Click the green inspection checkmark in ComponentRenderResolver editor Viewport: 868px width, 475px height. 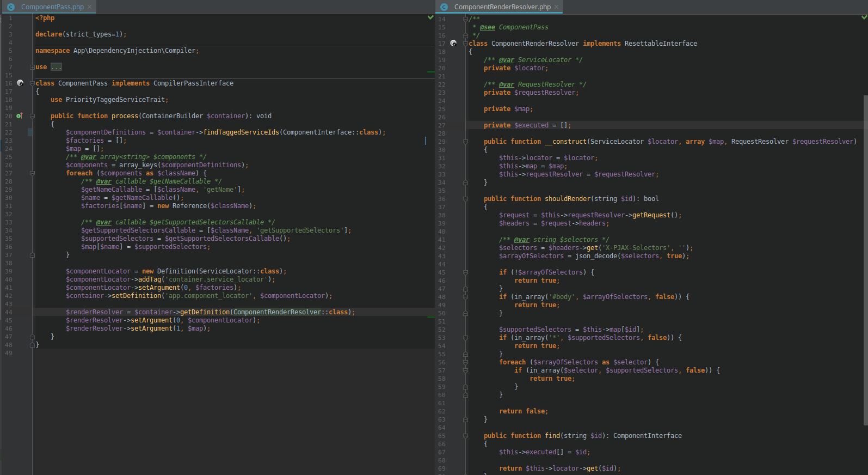point(864,17)
